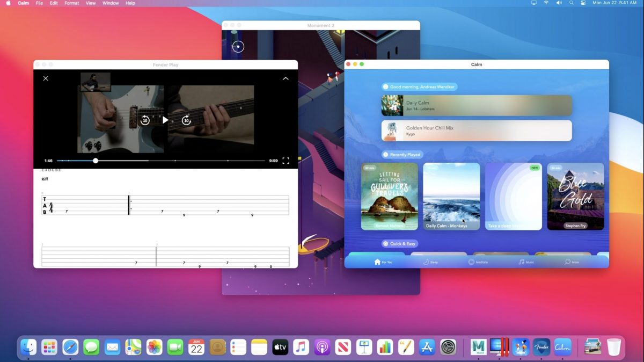Viewport: 644px width, 362px height.
Task: Close the Fender Play video with X icon
Action: point(46,78)
